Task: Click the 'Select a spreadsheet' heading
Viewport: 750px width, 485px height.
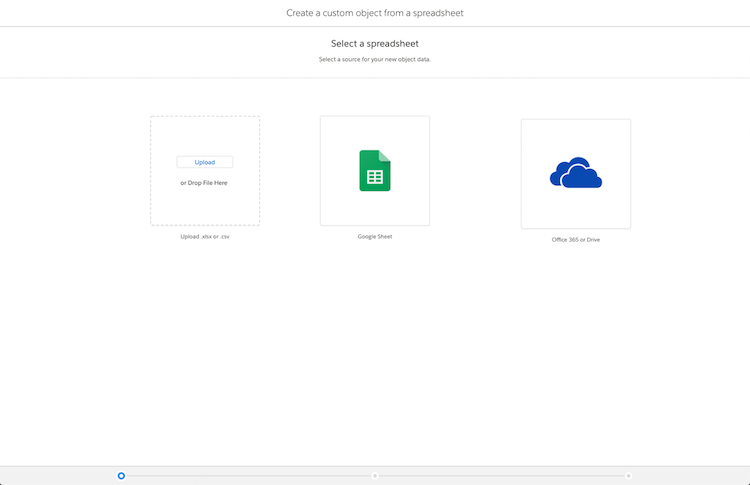Action: click(x=375, y=44)
